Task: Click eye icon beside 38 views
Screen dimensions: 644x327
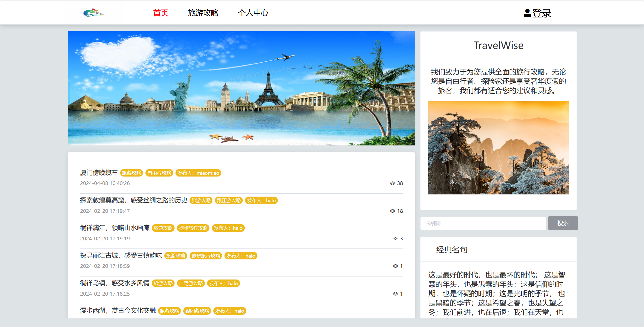Action: click(392, 183)
